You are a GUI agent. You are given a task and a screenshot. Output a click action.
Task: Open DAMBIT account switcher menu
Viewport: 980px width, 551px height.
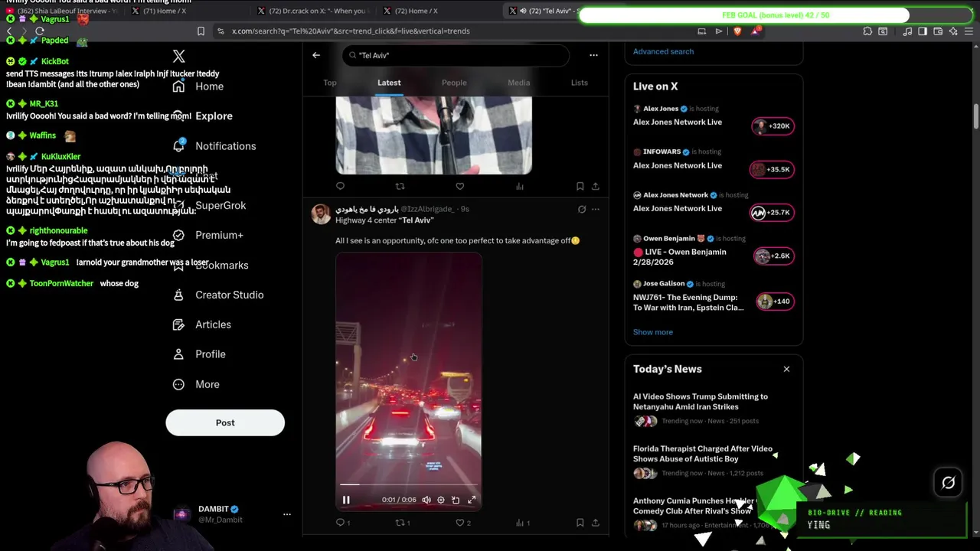click(287, 514)
